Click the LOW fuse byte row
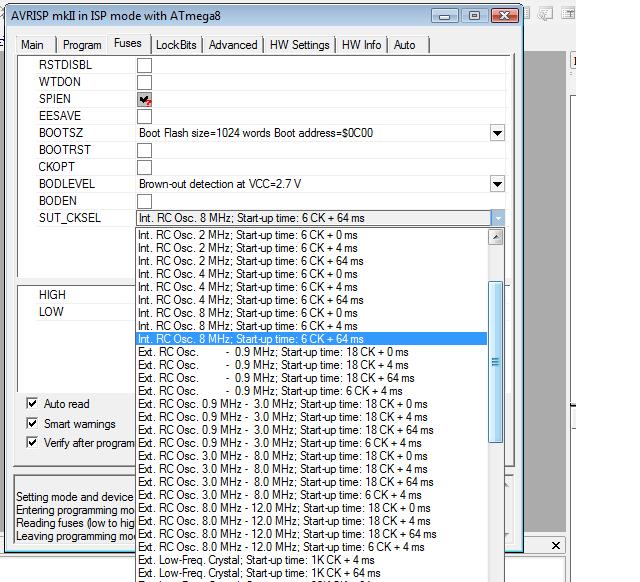Viewport: 640px width, 582px height. click(87, 312)
